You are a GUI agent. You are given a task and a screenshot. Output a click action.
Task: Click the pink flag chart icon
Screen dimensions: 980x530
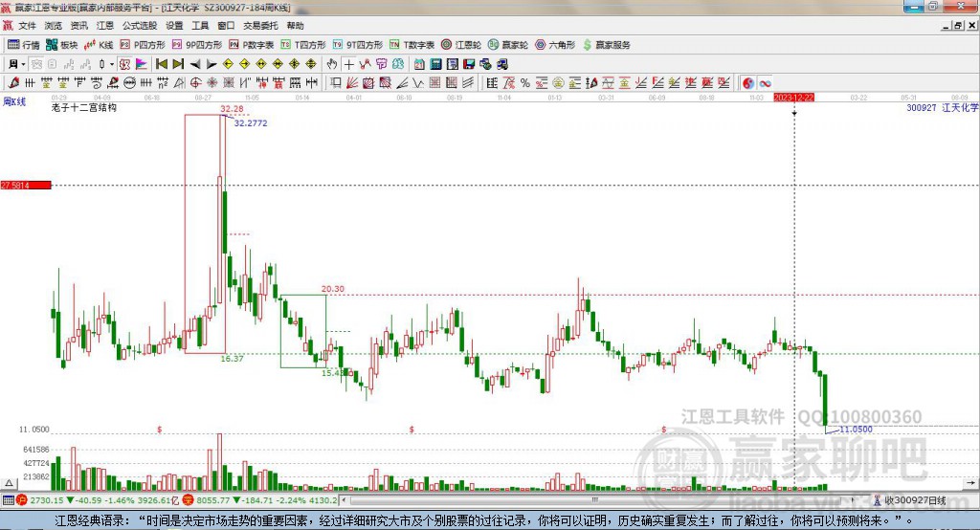142,64
